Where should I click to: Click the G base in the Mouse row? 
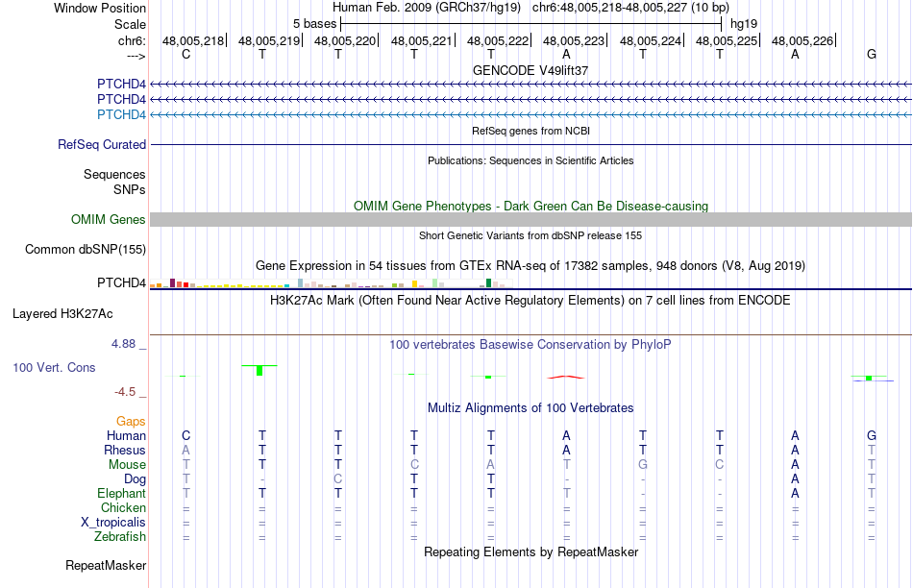(643, 465)
